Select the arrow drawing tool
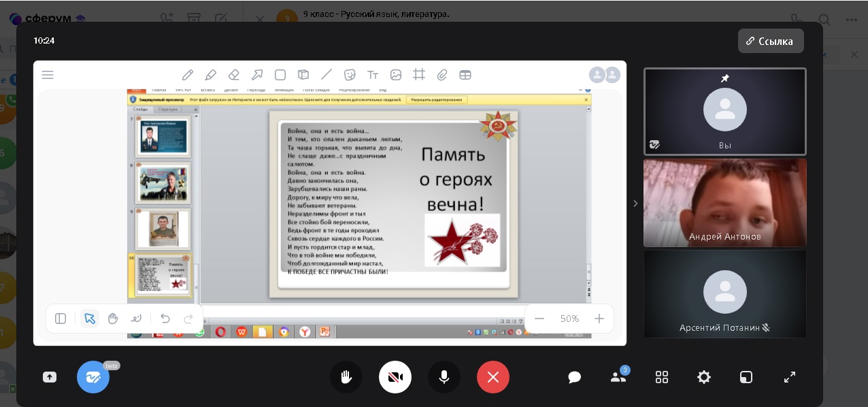 (257, 75)
